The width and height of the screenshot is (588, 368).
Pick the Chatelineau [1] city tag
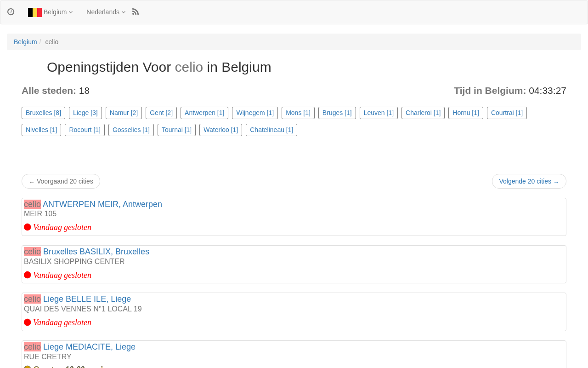coord(271,130)
